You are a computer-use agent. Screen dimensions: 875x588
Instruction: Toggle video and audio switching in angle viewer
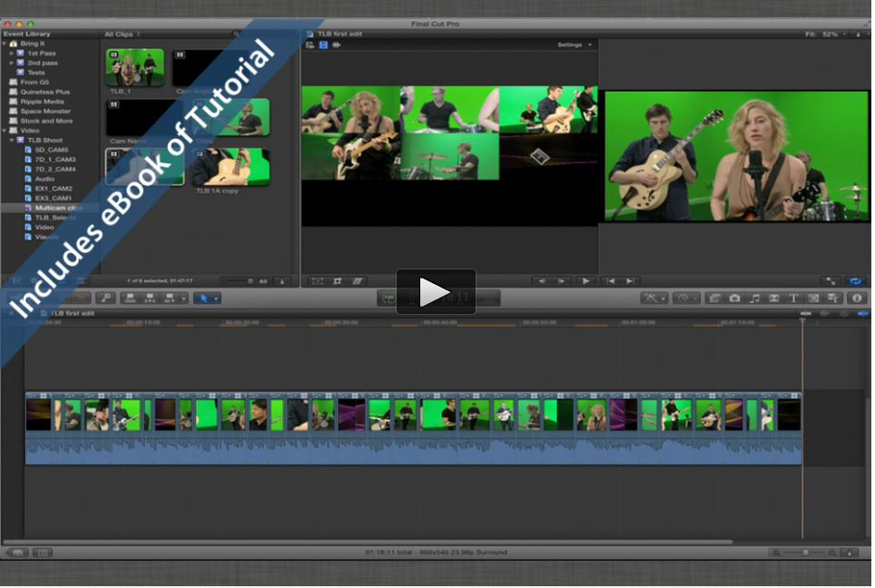(x=310, y=45)
